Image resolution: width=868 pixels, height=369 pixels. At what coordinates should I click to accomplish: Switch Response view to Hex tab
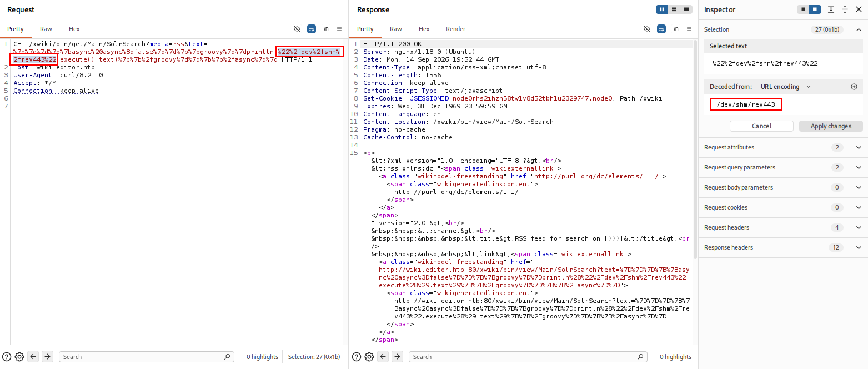(424, 29)
